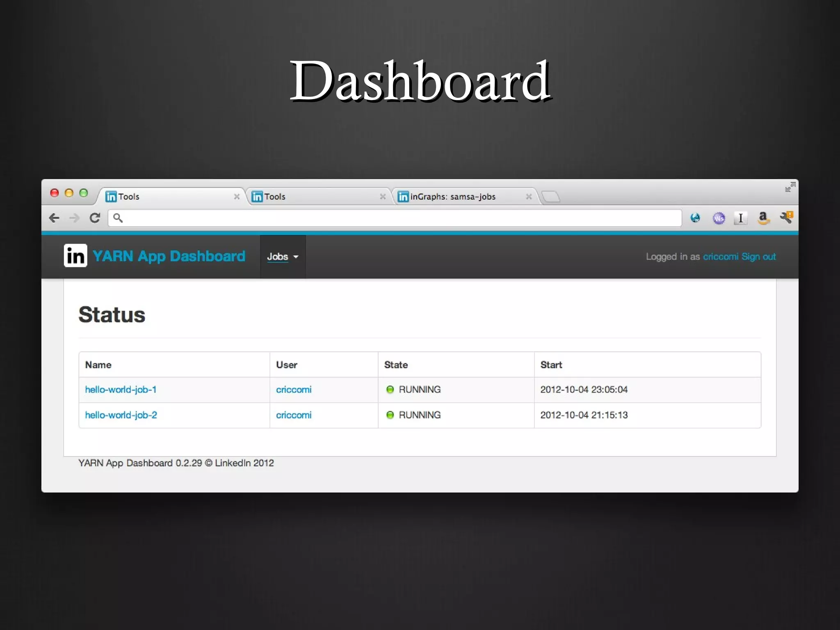Click RUNNING state text for hello-world-job-1
This screenshot has width=840, height=630.
[420, 390]
